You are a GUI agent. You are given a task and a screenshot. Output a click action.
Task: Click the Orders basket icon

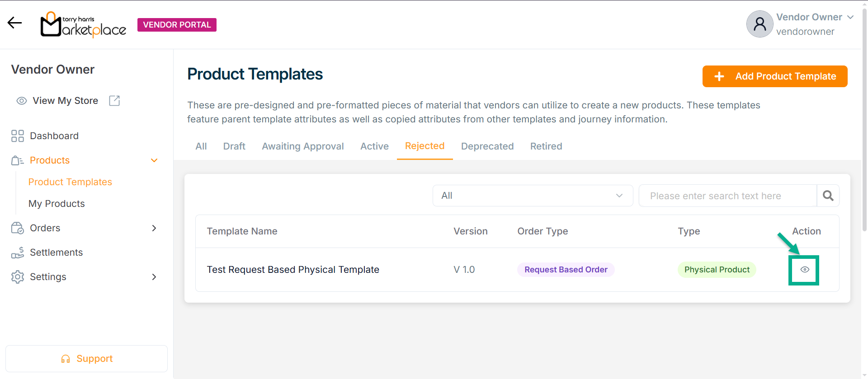tap(18, 228)
